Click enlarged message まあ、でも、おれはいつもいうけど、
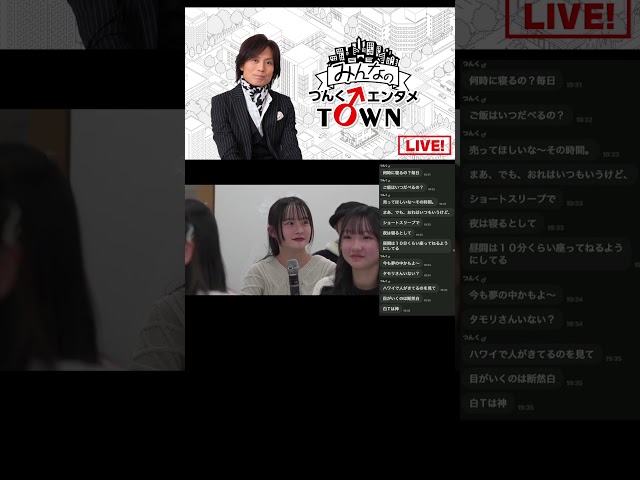640x480 pixels. (548, 174)
